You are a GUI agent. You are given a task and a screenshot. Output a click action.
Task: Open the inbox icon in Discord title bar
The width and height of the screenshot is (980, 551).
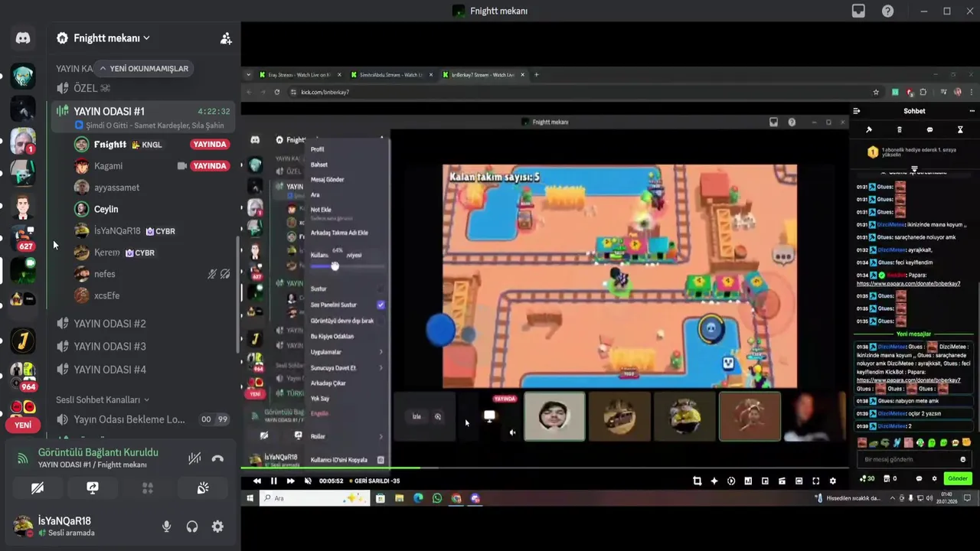click(858, 11)
